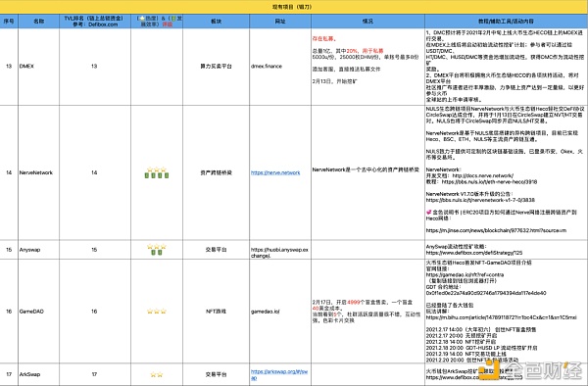Select the 情况 column header

(x=367, y=21)
